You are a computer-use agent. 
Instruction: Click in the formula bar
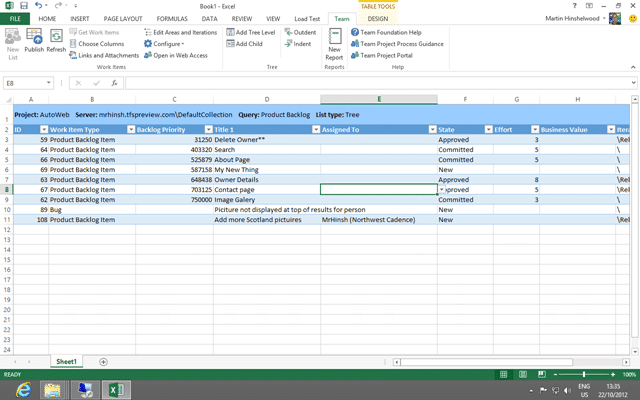click(x=378, y=83)
